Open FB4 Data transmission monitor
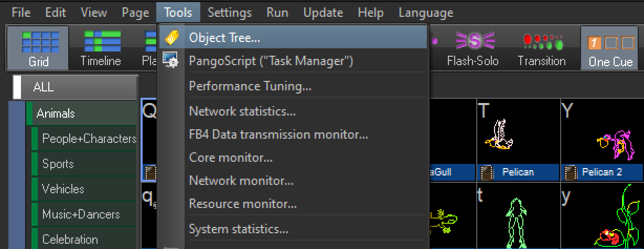This screenshot has width=644, height=249. tap(278, 134)
